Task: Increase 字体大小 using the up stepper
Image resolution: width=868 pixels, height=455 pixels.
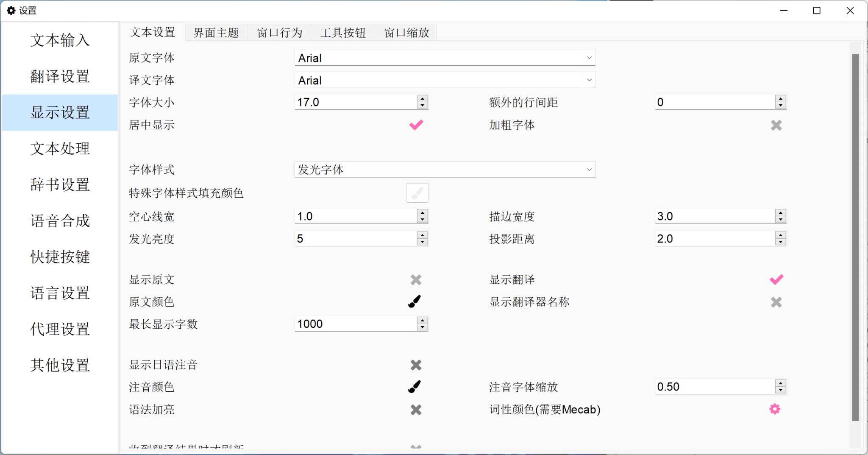Action: 422,99
